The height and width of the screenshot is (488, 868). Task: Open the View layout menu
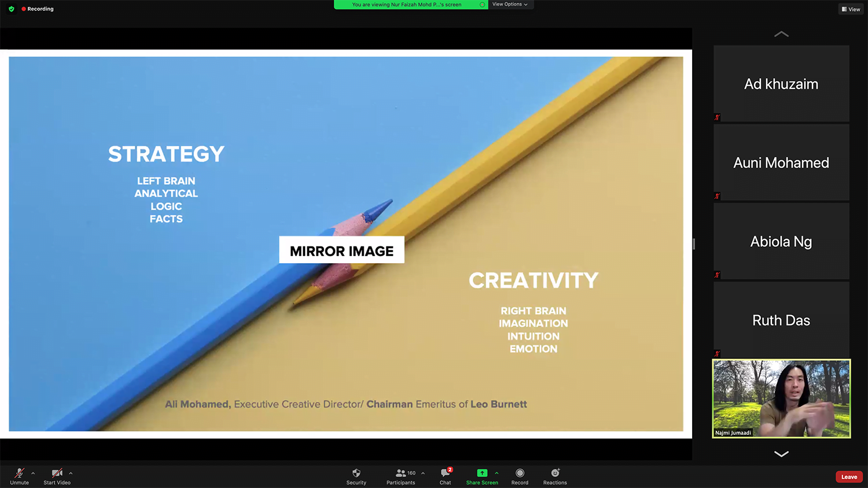coord(851,9)
